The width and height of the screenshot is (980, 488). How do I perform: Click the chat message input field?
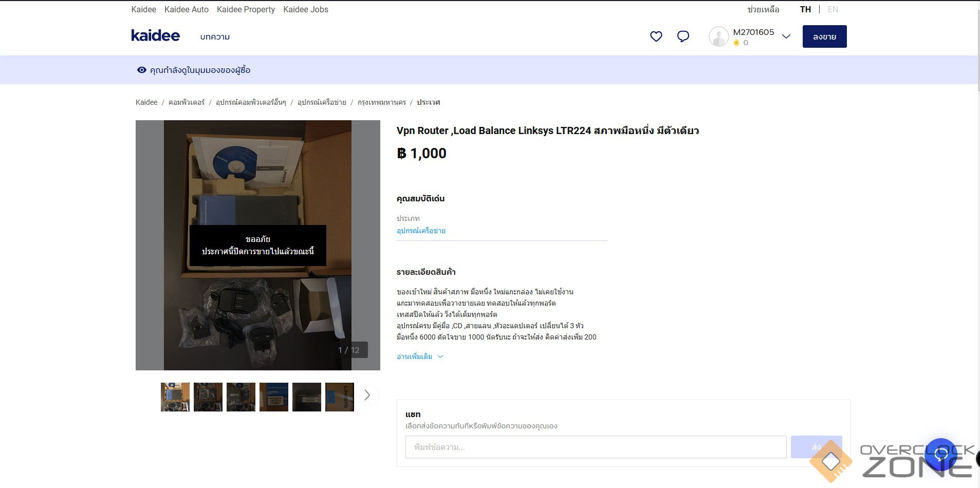pyautogui.click(x=596, y=447)
